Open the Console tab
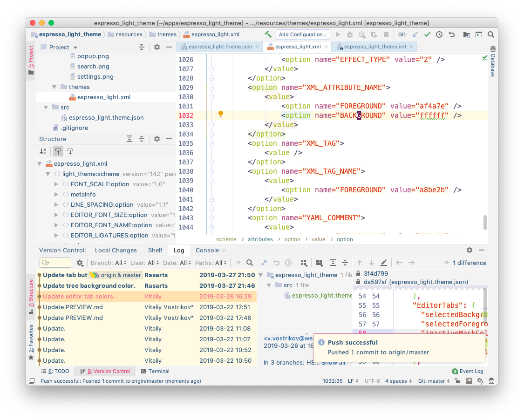524x420 pixels. [x=207, y=250]
